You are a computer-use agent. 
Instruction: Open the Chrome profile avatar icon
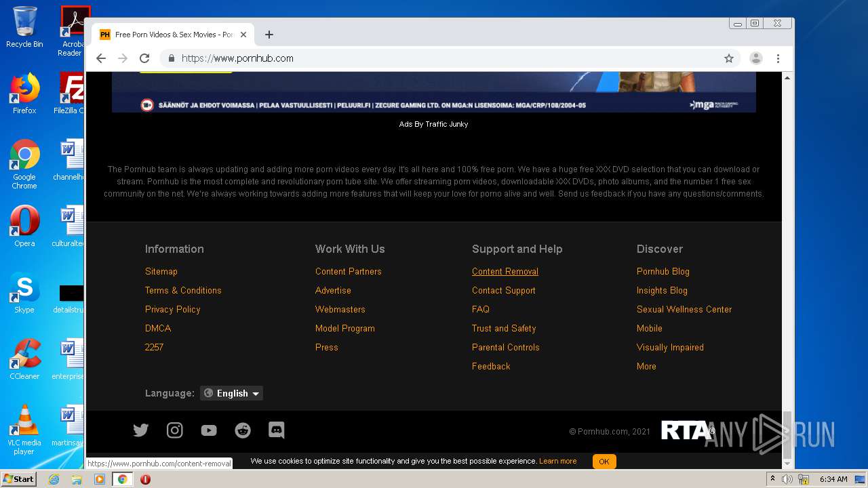tap(756, 58)
